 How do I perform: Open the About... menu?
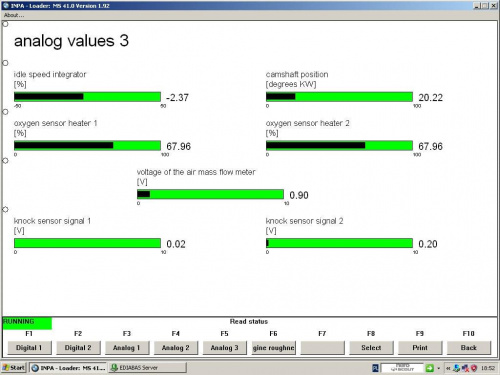[14, 15]
